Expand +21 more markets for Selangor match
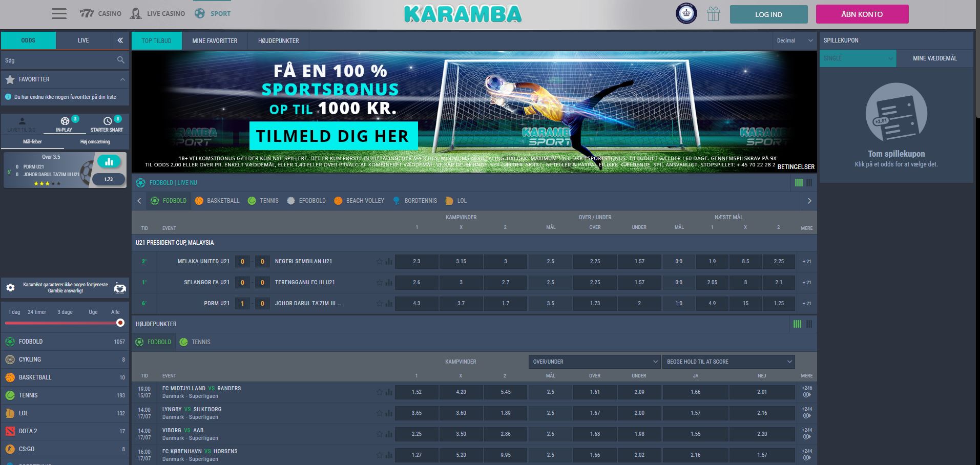The image size is (980, 465). tap(807, 283)
